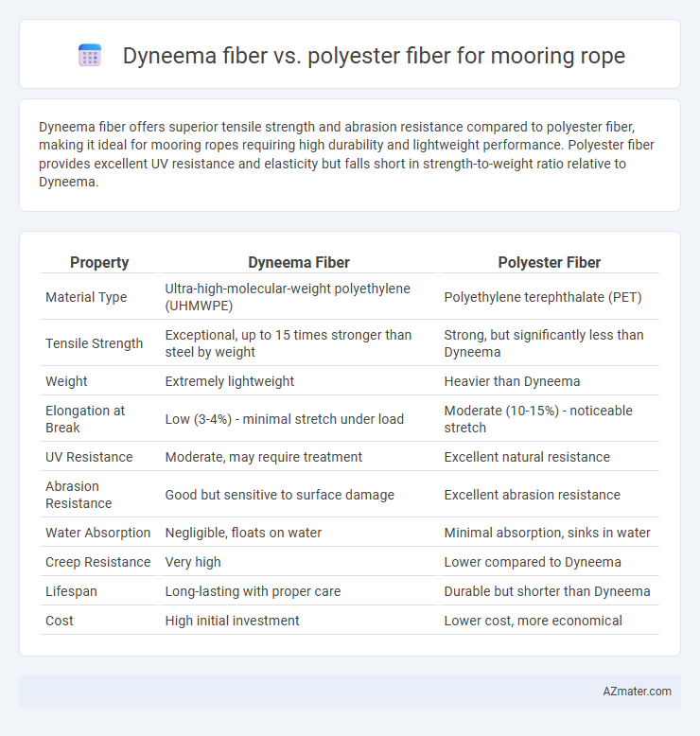This screenshot has width=700, height=736.
Task: Click 'Low (3-4%) - minimal stretch under load'
Action: pyautogui.click(x=284, y=419)
